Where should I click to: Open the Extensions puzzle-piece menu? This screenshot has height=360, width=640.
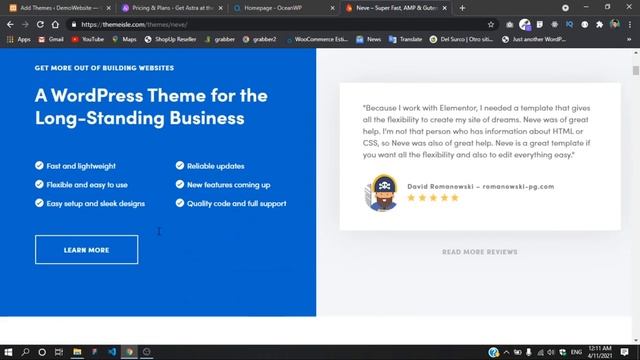point(599,24)
